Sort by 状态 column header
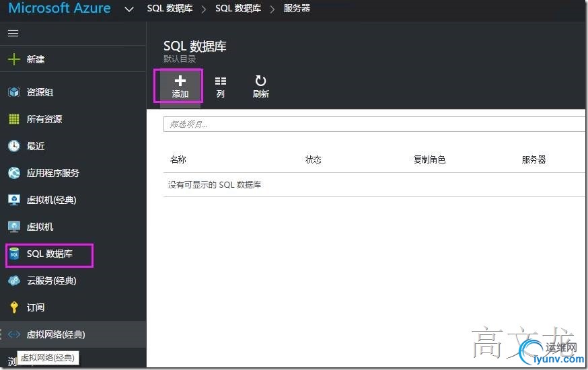The width and height of the screenshot is (588, 370). click(x=313, y=159)
